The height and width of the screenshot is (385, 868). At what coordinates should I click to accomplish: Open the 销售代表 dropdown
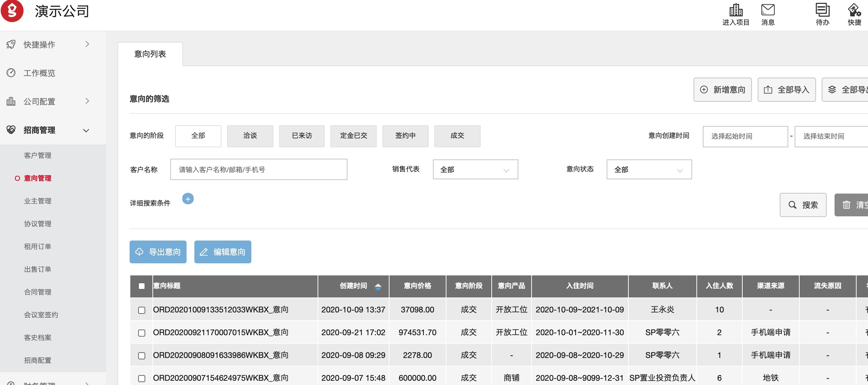[x=475, y=170]
